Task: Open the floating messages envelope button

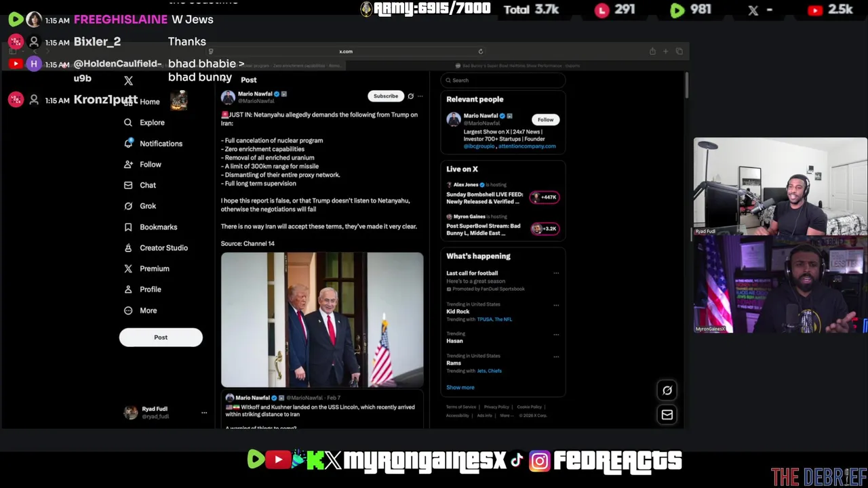Action: click(667, 415)
